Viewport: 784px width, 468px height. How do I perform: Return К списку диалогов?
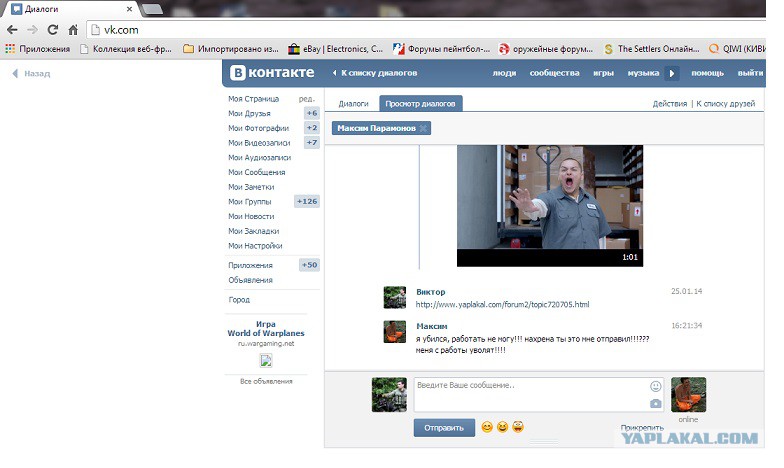tap(375, 73)
